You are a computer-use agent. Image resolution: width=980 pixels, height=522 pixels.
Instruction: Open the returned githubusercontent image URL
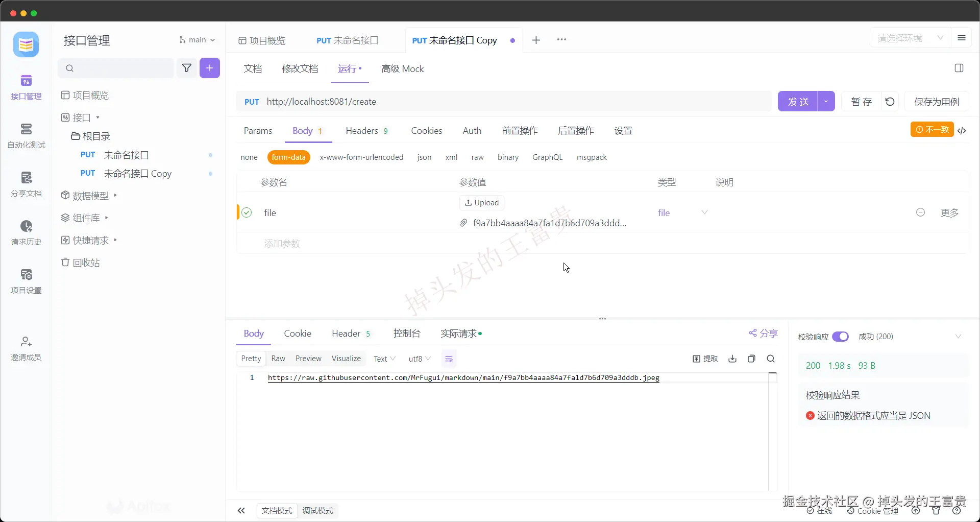[463, 378]
